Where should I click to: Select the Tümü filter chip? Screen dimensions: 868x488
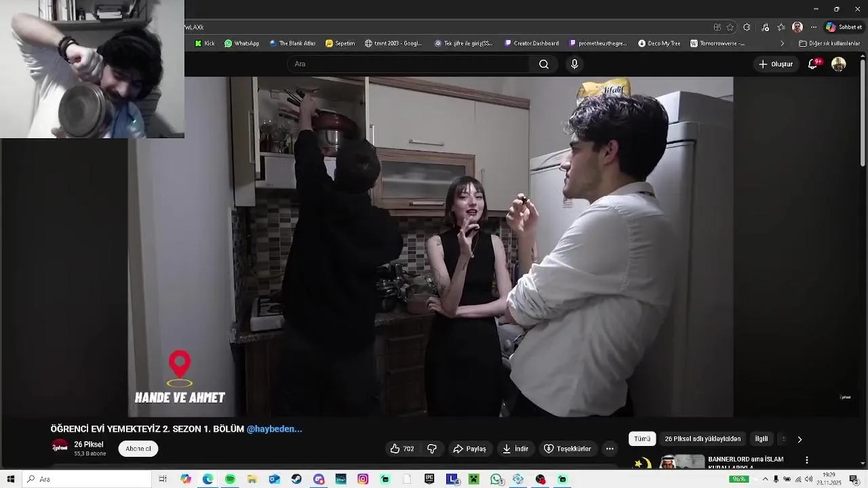(642, 439)
